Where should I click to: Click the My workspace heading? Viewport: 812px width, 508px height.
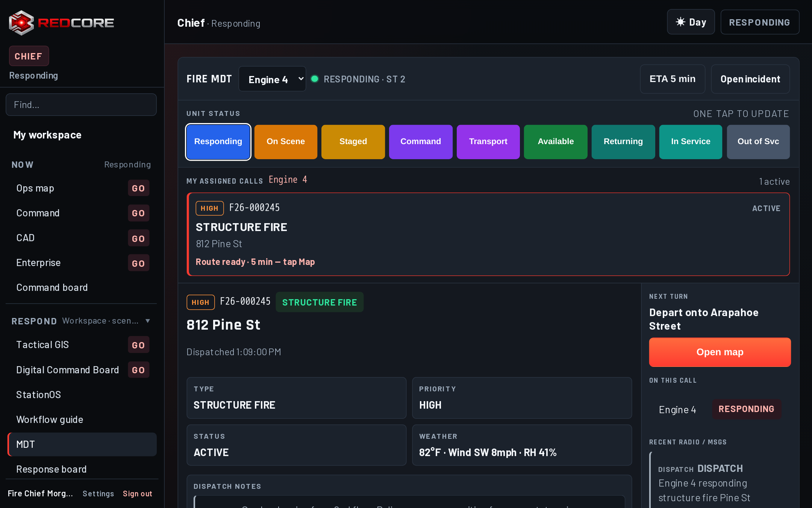(47, 135)
